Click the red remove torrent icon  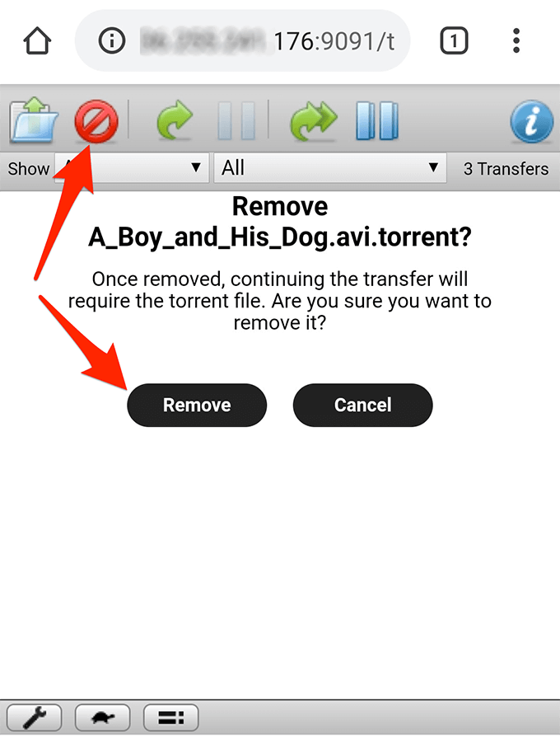(x=96, y=121)
